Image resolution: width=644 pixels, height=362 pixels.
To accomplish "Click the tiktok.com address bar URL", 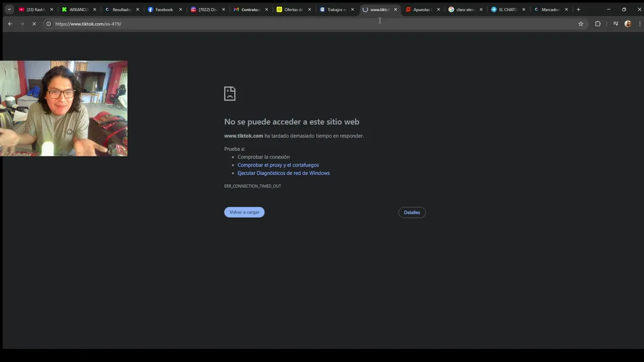I will coord(88,24).
